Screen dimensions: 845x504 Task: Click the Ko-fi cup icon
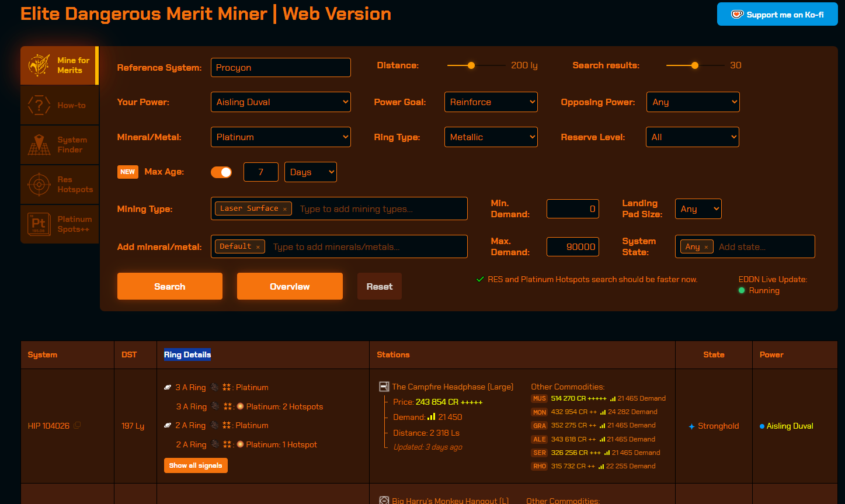tap(738, 15)
